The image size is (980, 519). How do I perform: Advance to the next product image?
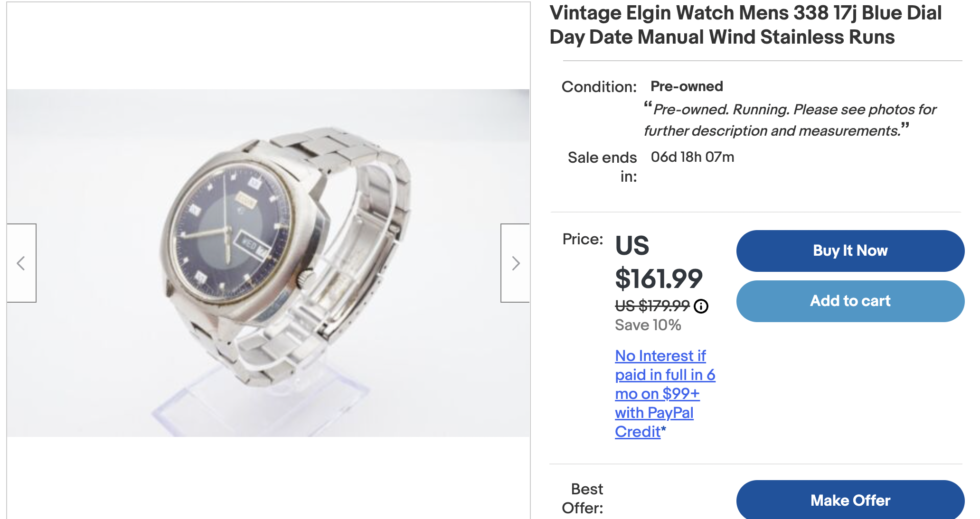515,263
